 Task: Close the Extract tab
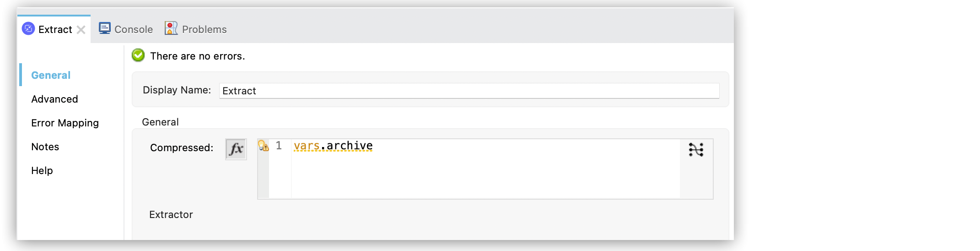pyautogui.click(x=81, y=30)
